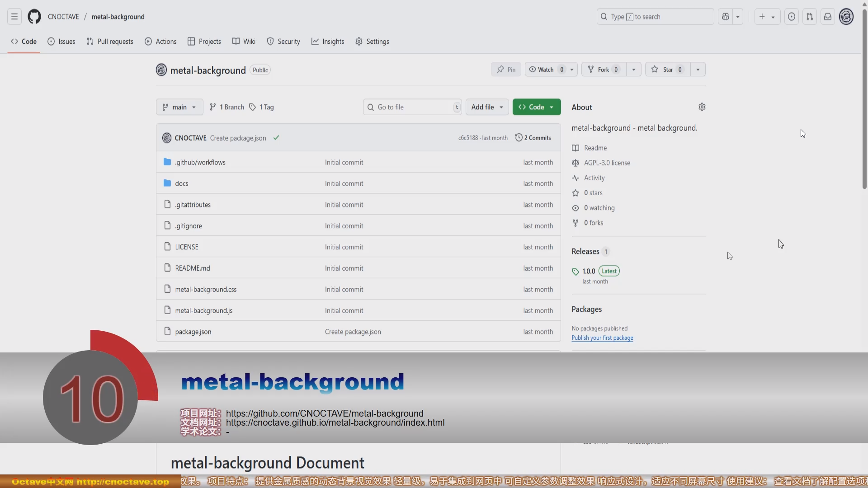Click the 1.0.0 release tag
Image resolution: width=868 pixels, height=488 pixels.
point(589,271)
